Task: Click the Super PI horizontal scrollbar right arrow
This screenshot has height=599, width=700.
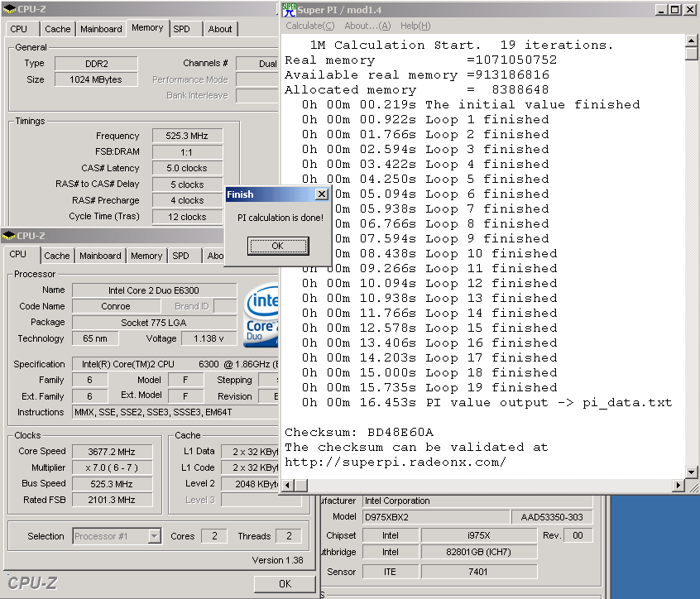Action: click(x=678, y=485)
